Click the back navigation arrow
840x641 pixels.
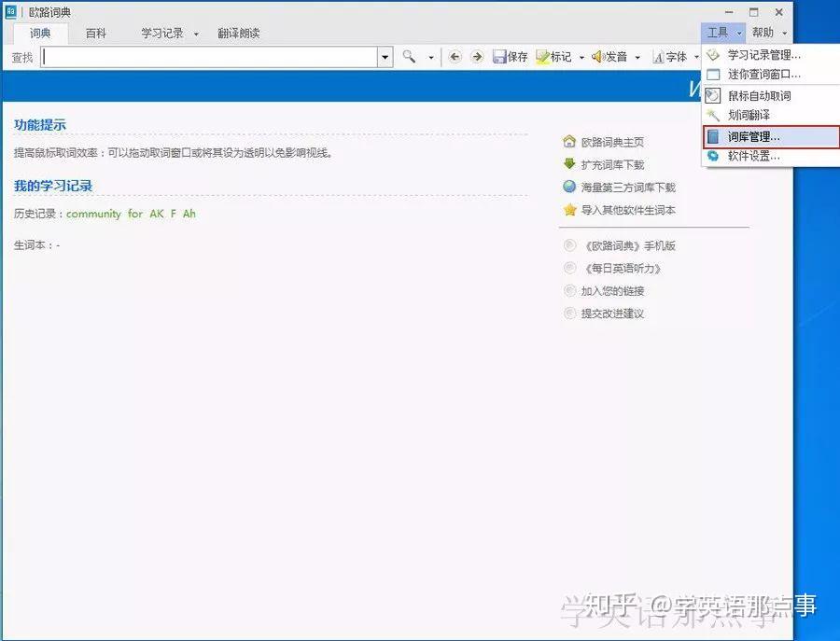[x=455, y=56]
